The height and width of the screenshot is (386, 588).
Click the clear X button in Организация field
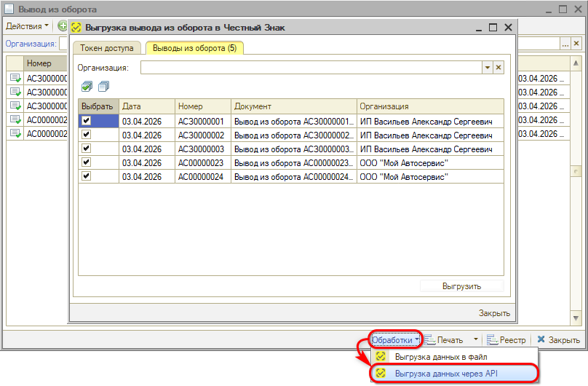click(498, 68)
